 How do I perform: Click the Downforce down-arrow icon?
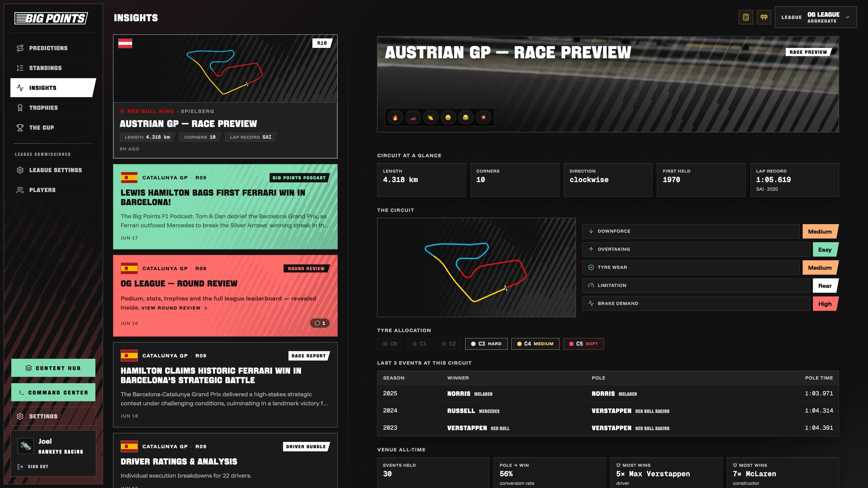(x=591, y=231)
